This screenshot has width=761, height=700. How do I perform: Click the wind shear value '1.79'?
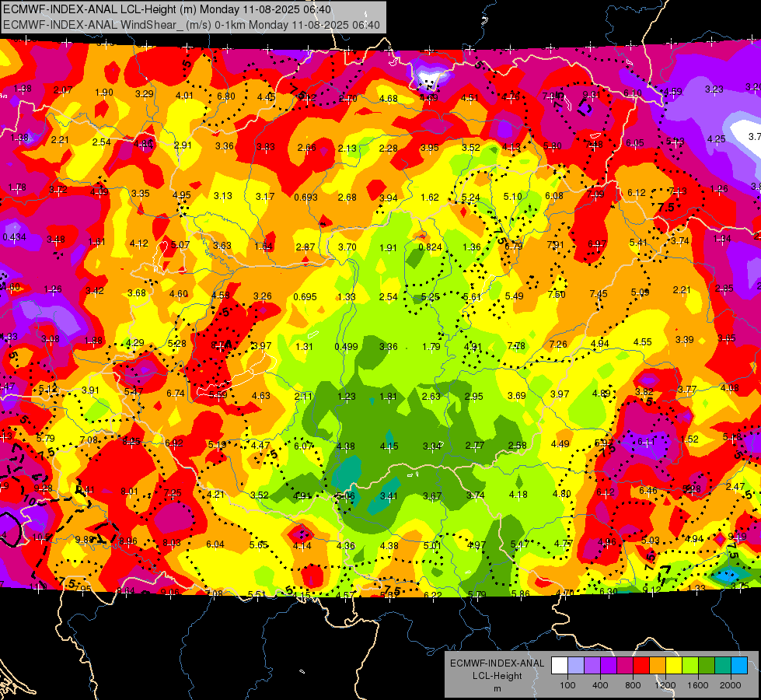tap(431, 347)
